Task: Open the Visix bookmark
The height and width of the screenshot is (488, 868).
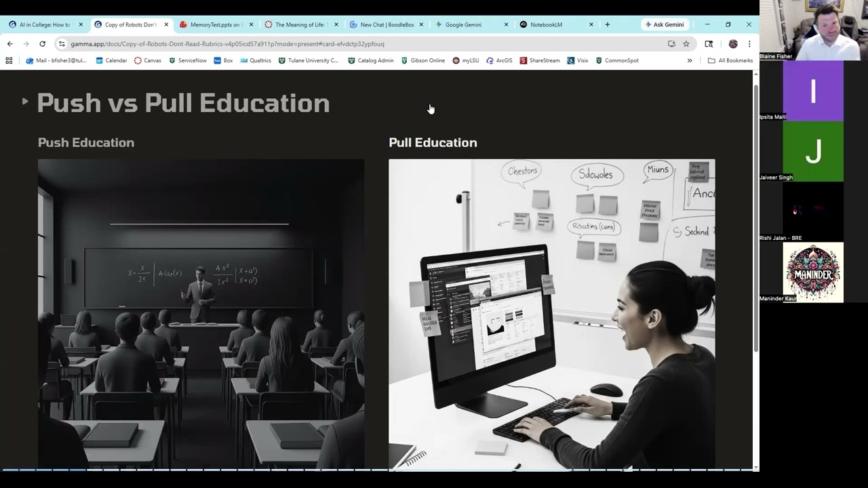Action: (578, 60)
